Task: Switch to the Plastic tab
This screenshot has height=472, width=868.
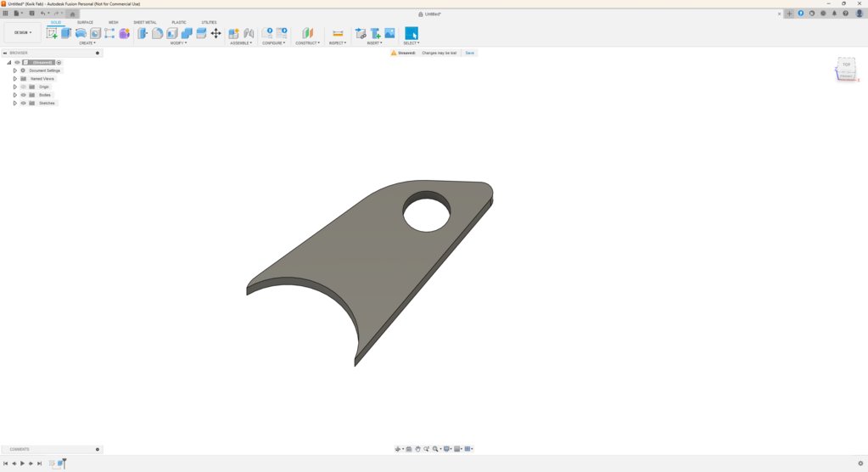Action: pos(179,23)
